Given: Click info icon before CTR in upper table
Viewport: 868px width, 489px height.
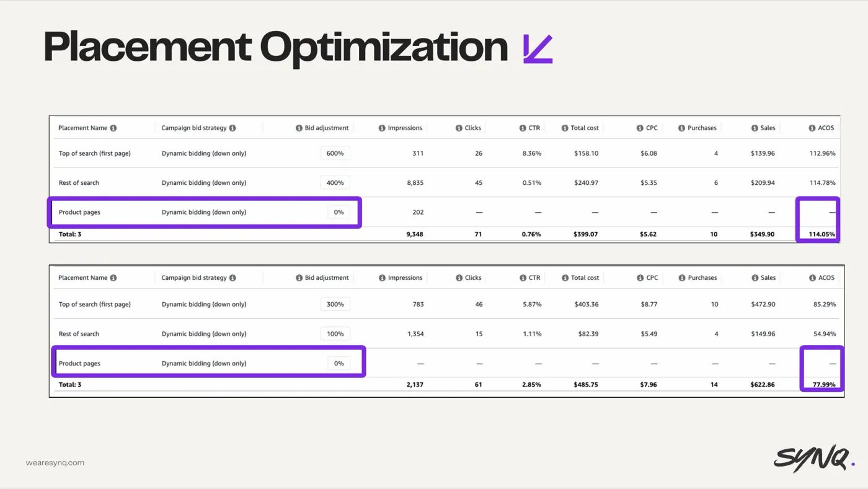Looking at the screenshot, I should click(523, 128).
